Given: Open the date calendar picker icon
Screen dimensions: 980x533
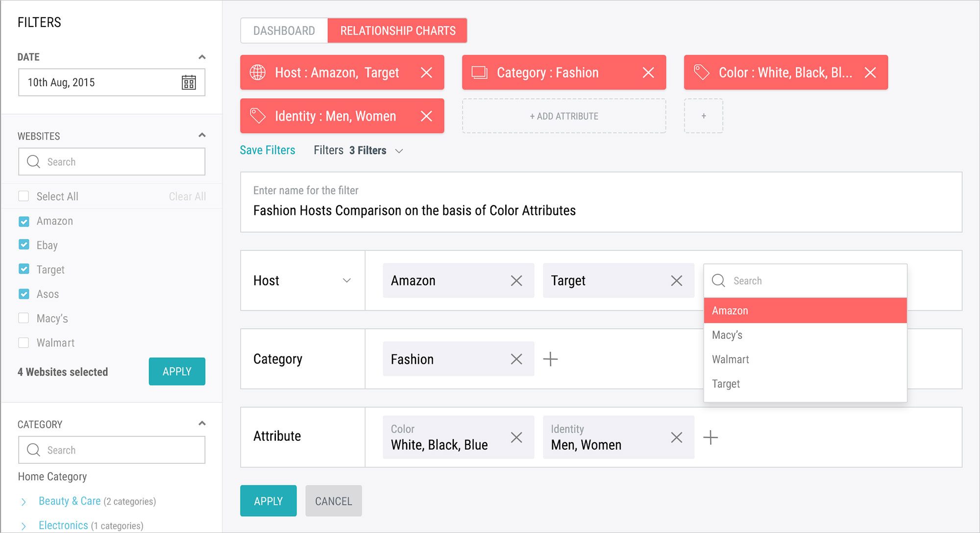Looking at the screenshot, I should click(x=189, y=82).
